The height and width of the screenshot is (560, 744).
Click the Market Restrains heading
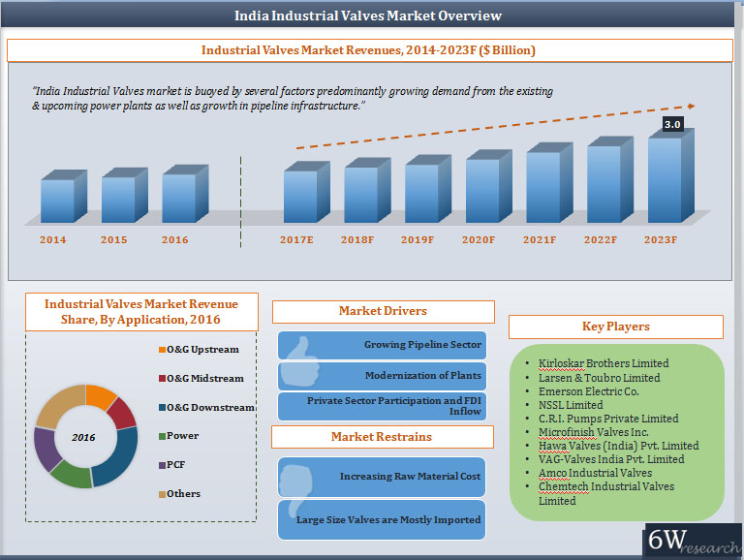click(x=382, y=437)
